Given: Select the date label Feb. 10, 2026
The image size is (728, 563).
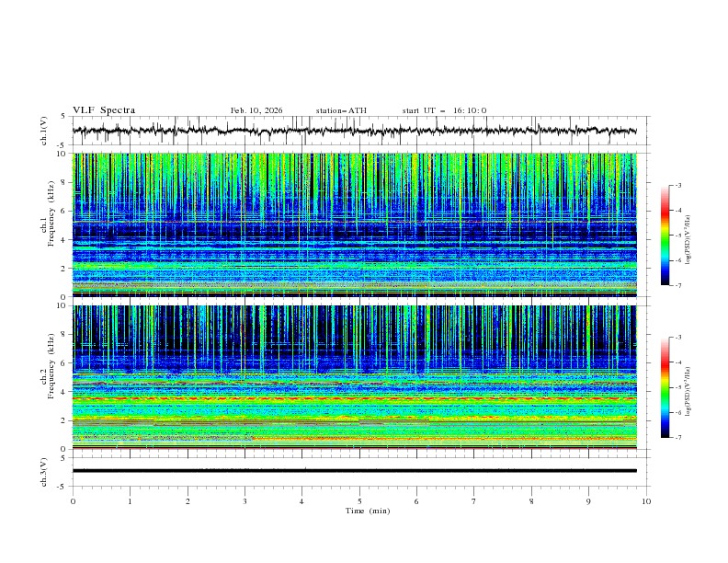Looking at the screenshot, I should 256,110.
